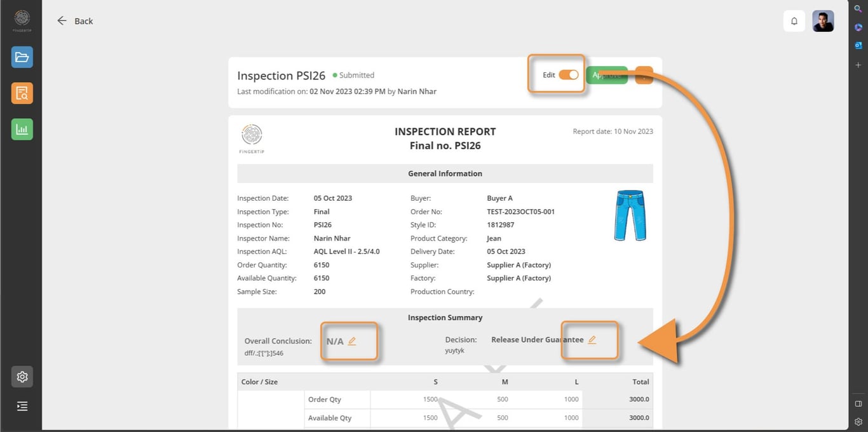The image size is (868, 432).
Task: Click the Fingertip logo in the sidebar
Action: [x=22, y=20]
